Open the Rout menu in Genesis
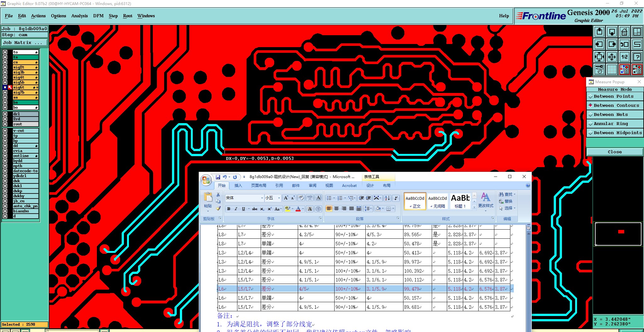Image resolution: width=644 pixels, height=332 pixels. [128, 16]
